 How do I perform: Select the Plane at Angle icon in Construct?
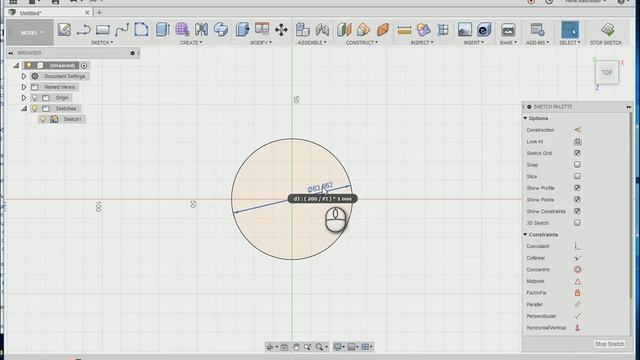(363, 30)
